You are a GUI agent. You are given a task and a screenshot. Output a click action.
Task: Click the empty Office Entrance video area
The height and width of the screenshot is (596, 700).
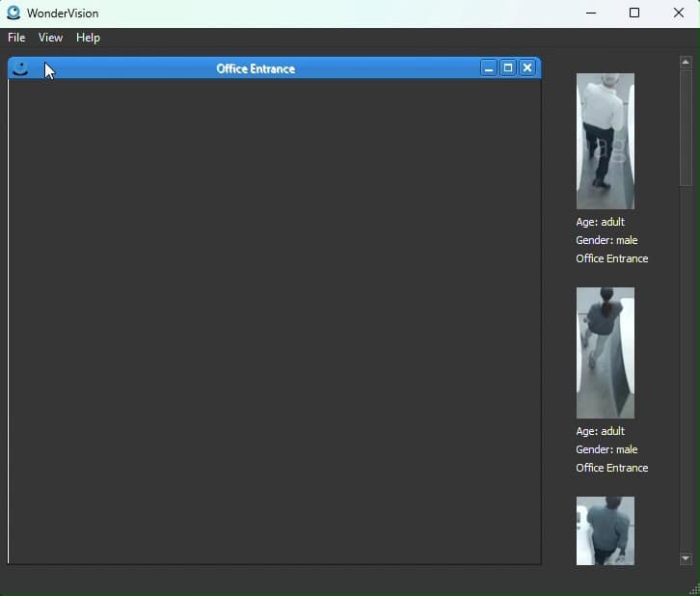click(x=275, y=321)
